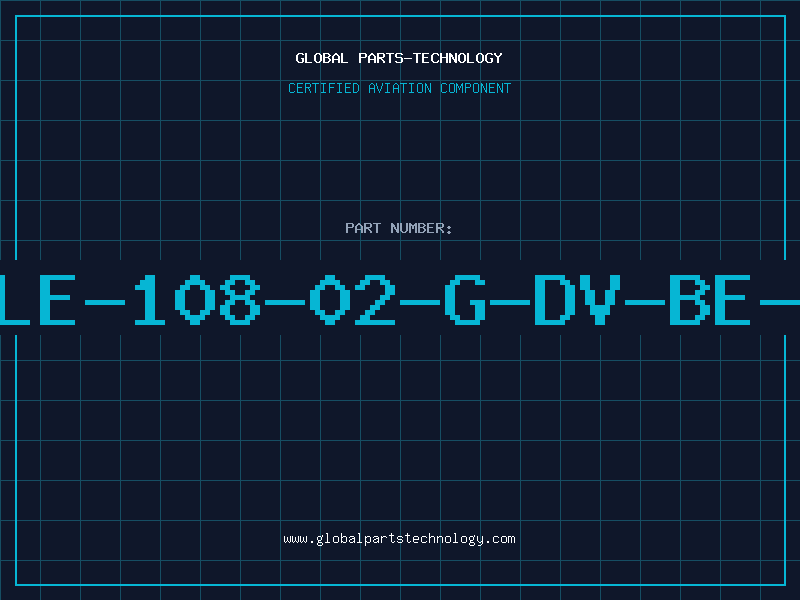Screen dimensions: 800x600
Task: Click the word CERTIFIED in the subtitle
Action: click(324, 88)
